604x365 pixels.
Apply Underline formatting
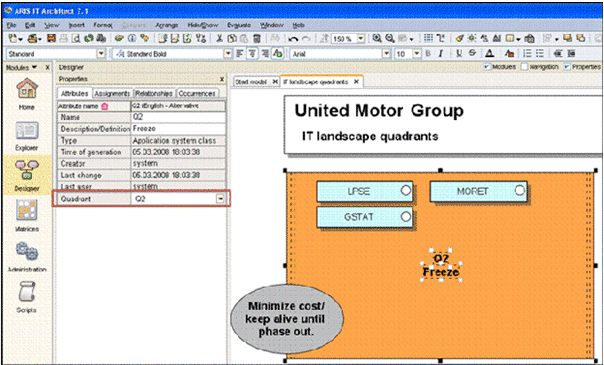point(459,54)
